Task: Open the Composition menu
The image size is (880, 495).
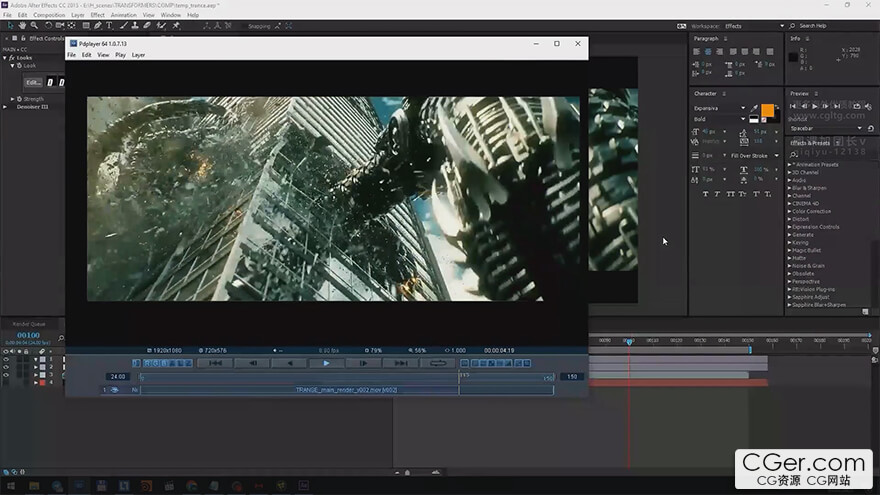Action: click(x=49, y=15)
